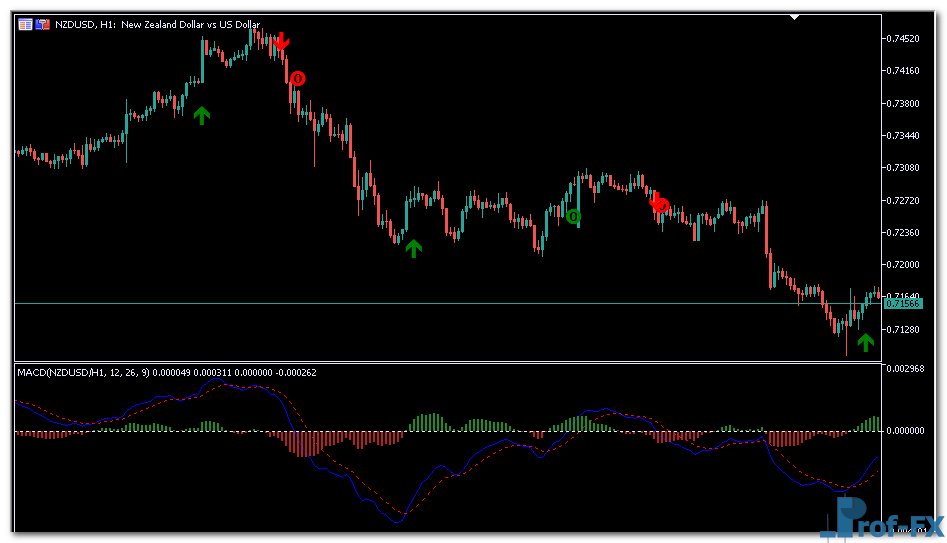Select the rightmost green buy arrow
Screen dimensions: 947x543
coord(865,342)
